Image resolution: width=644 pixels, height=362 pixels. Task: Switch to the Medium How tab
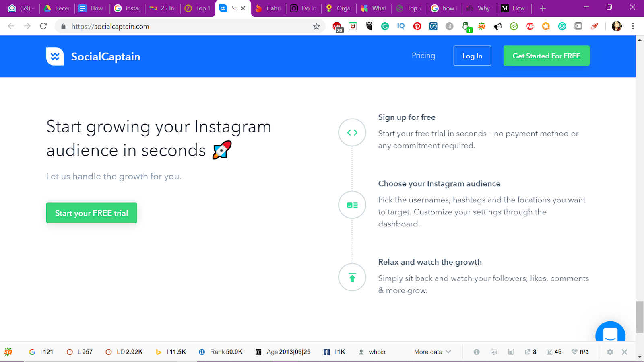coord(514,8)
